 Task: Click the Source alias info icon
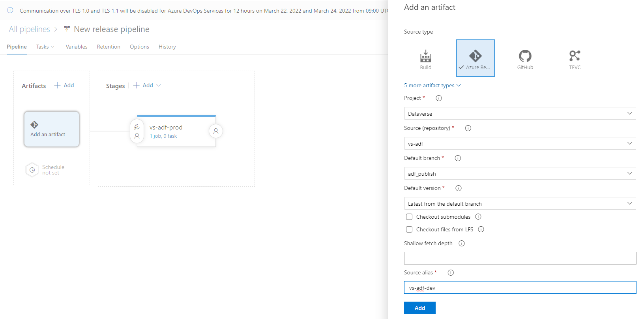pos(451,273)
